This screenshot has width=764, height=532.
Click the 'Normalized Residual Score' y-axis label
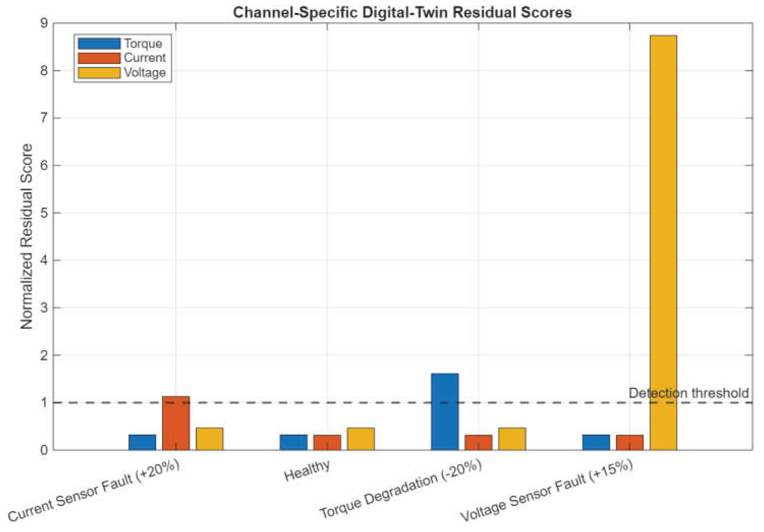pos(27,237)
